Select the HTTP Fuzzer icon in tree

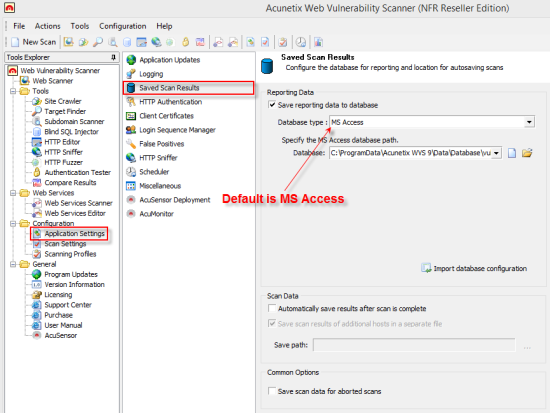pyautogui.click(x=36, y=162)
